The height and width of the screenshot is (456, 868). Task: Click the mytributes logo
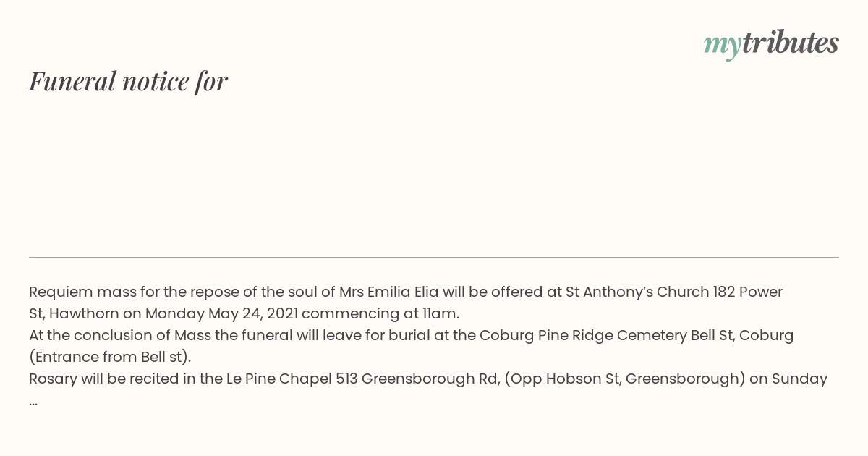coord(771,43)
